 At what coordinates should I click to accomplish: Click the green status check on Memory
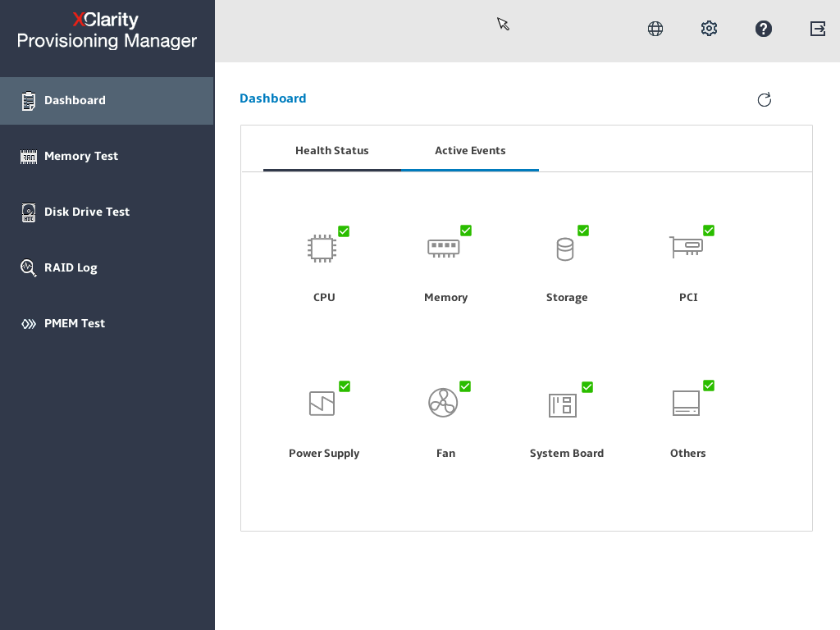[466, 231]
